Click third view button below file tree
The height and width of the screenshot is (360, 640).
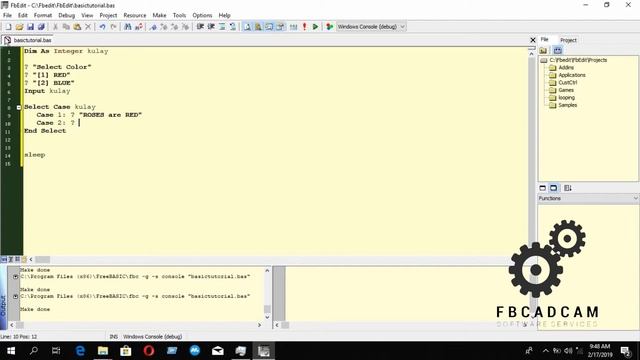[567, 188]
